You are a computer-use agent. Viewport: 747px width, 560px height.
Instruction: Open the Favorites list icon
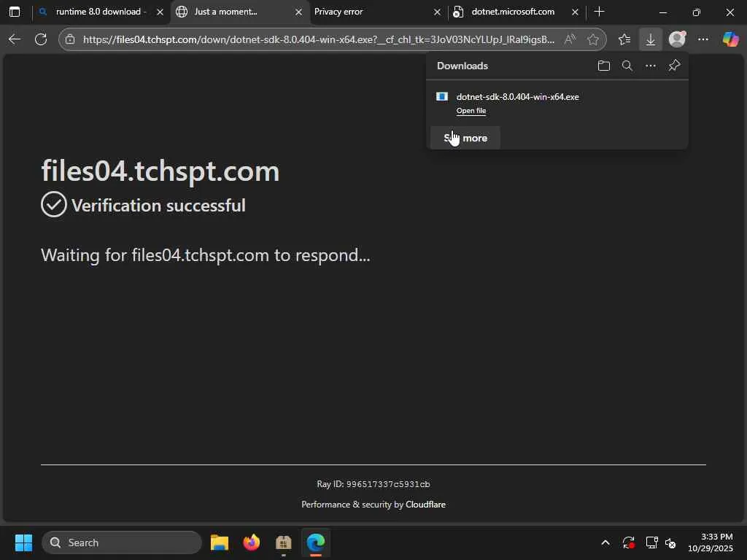coord(624,39)
